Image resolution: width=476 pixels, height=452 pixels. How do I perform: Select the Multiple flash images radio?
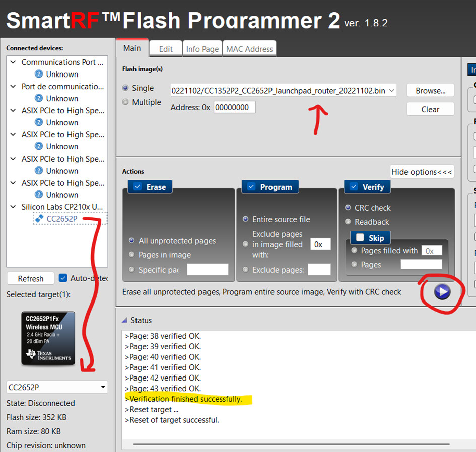(x=125, y=102)
